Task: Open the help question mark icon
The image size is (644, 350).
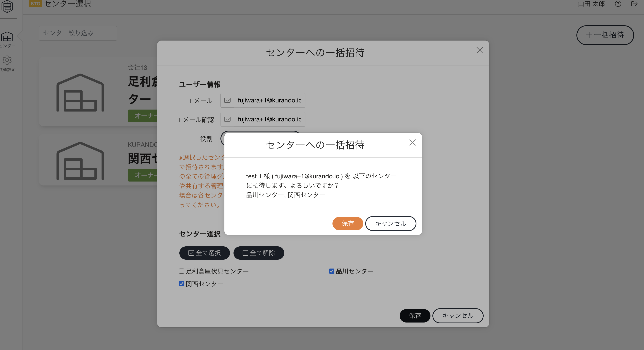Action: 618,4
